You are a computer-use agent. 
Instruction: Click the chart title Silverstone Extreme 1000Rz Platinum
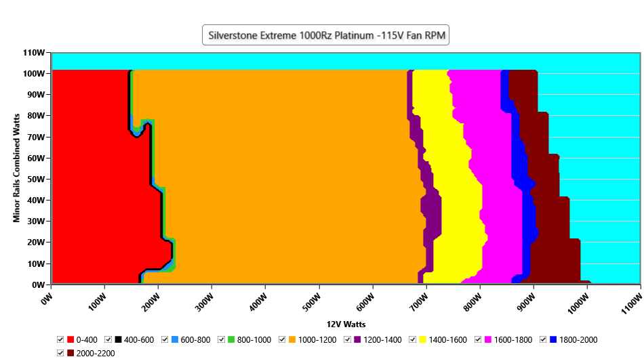coord(325,35)
